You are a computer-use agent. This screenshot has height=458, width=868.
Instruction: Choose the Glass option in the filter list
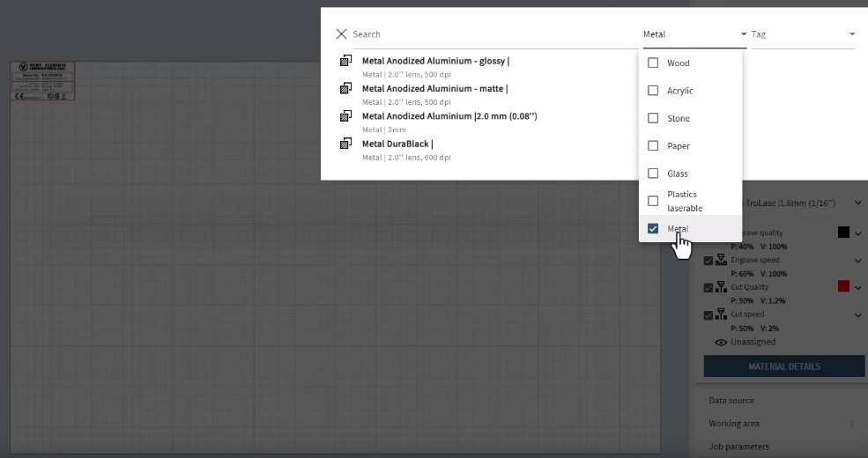click(x=677, y=174)
